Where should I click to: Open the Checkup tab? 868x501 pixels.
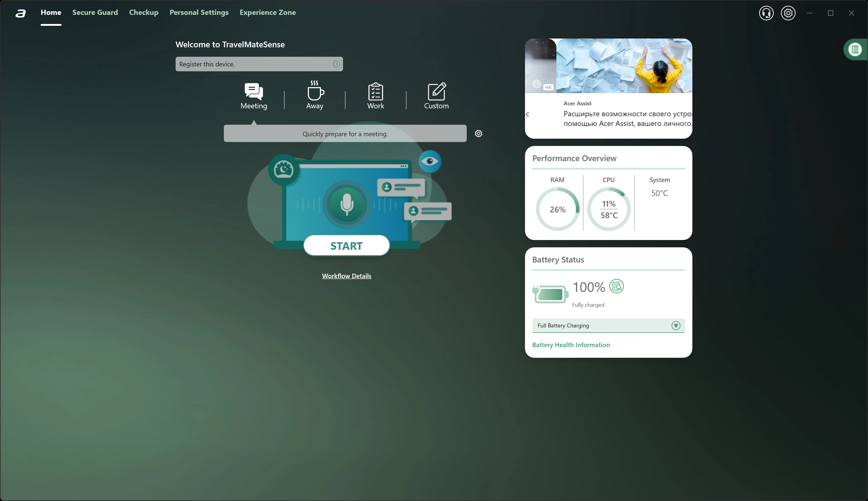pos(143,12)
